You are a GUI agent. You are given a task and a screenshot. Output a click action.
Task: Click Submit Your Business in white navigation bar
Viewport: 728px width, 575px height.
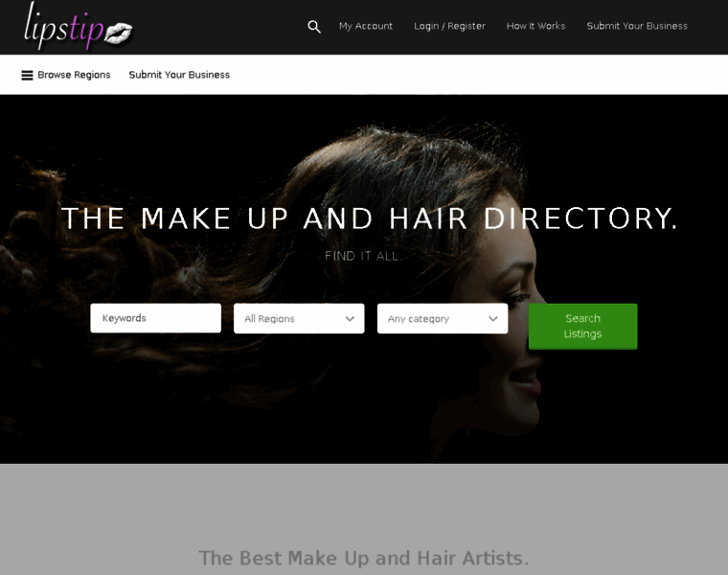coord(179,75)
